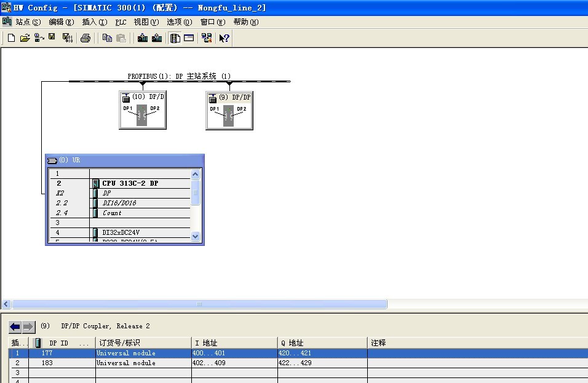Click I address cell 402...409
The image size is (588, 383).
coord(235,363)
